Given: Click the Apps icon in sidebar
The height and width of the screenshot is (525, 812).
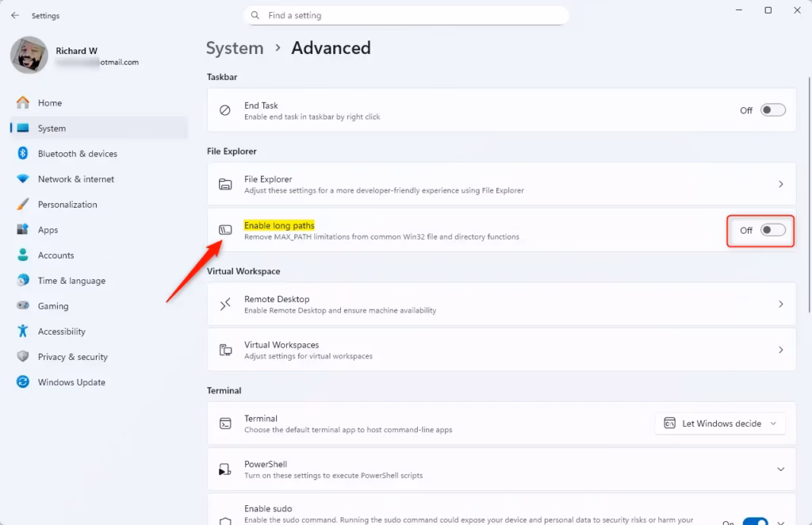Looking at the screenshot, I should (x=23, y=229).
